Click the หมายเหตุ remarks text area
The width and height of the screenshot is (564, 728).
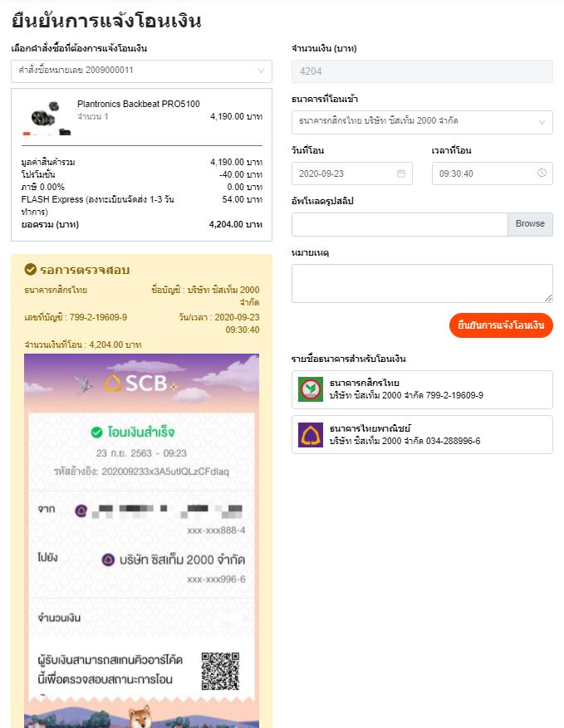[422, 283]
